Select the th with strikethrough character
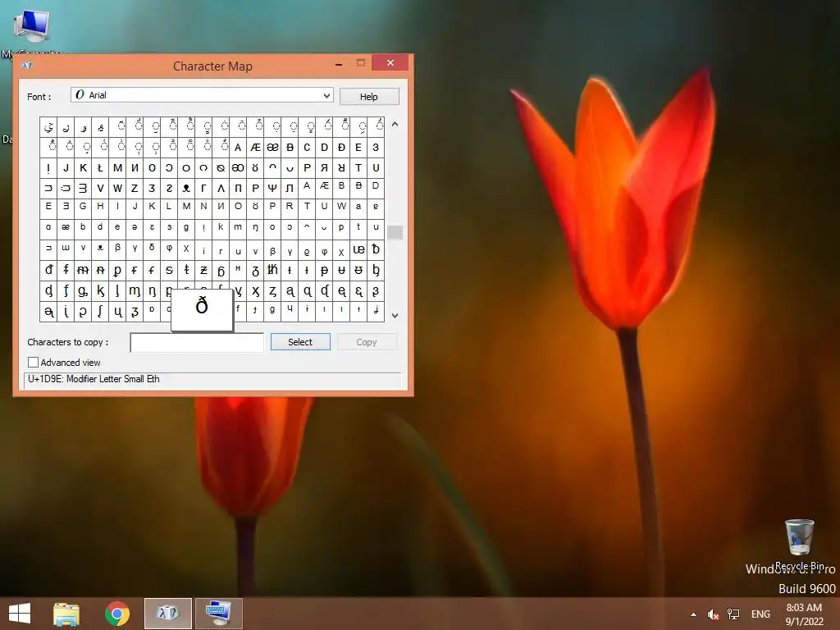 click(x=272, y=270)
